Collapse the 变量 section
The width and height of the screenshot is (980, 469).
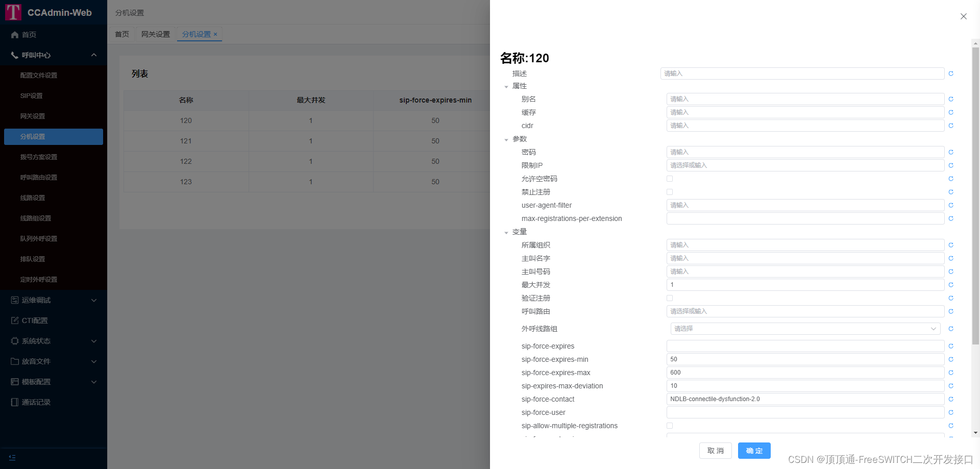point(506,233)
